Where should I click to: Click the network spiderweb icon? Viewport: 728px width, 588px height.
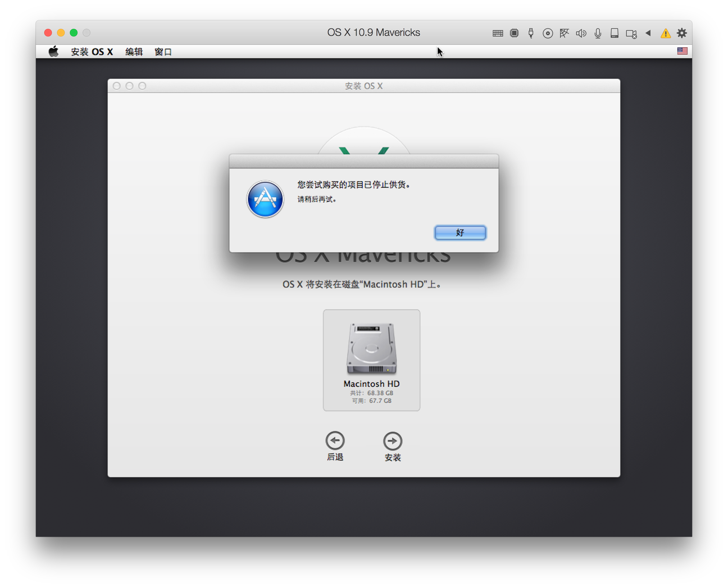click(x=564, y=33)
